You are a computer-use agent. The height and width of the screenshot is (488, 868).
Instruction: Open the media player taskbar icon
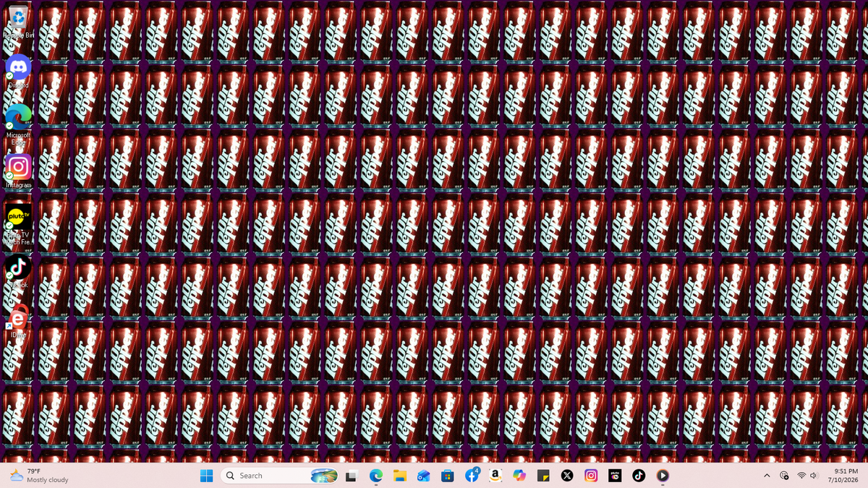click(x=663, y=476)
